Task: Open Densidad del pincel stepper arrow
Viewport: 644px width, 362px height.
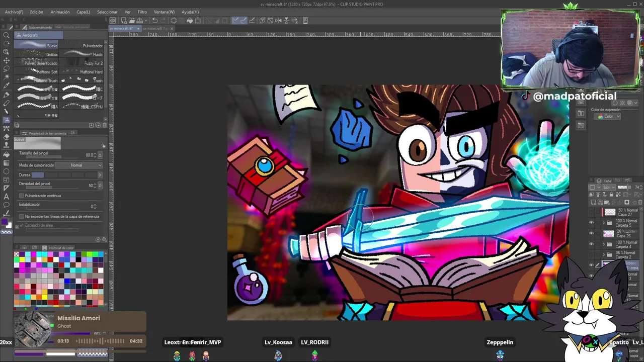Action: coord(100,186)
